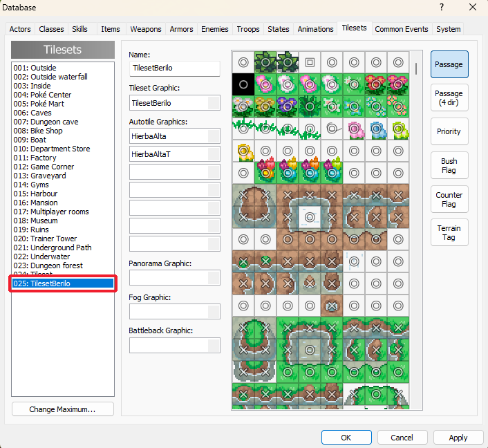488x448 pixels.
Task: Open the Panorama Graphic picker button
Action: tap(214, 277)
